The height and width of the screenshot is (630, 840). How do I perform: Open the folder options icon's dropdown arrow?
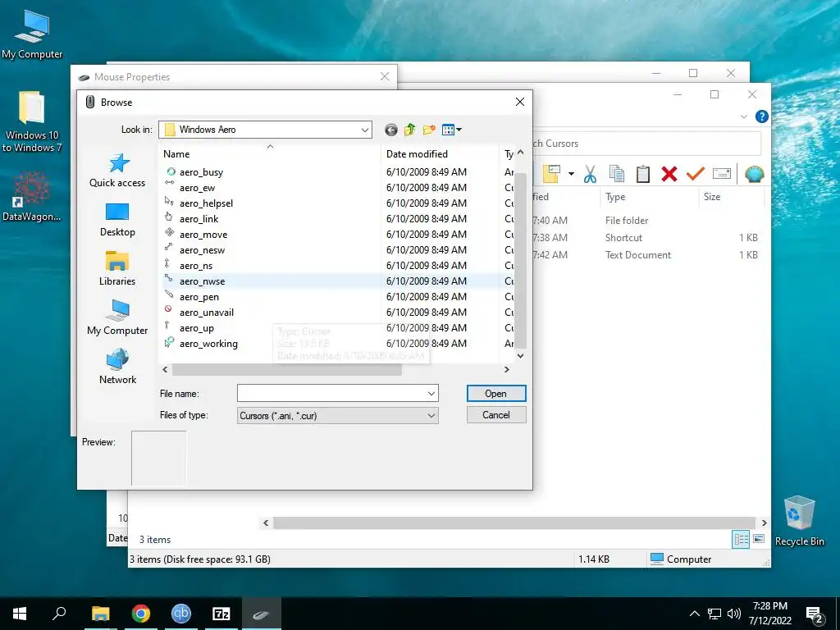(571, 174)
